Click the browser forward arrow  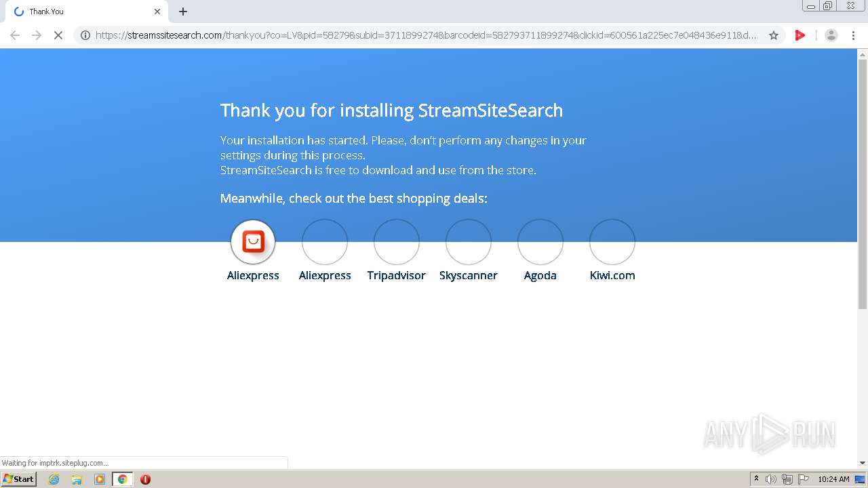click(x=37, y=35)
